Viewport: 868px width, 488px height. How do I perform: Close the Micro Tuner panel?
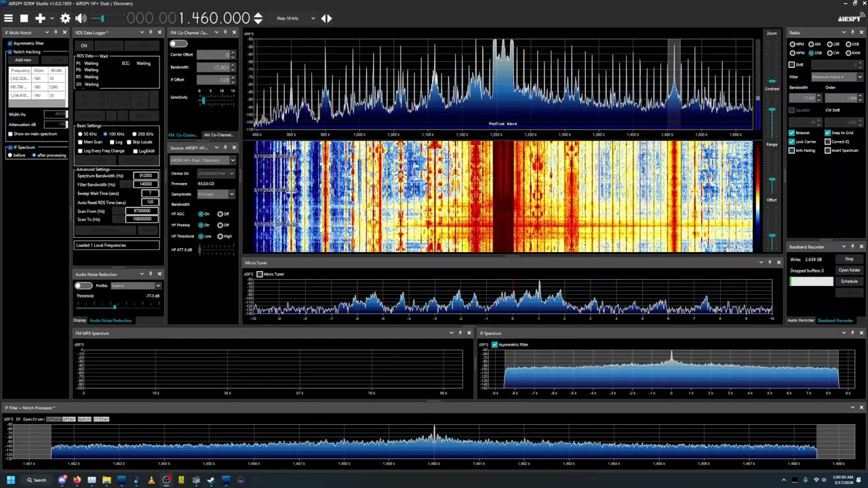[x=778, y=262]
